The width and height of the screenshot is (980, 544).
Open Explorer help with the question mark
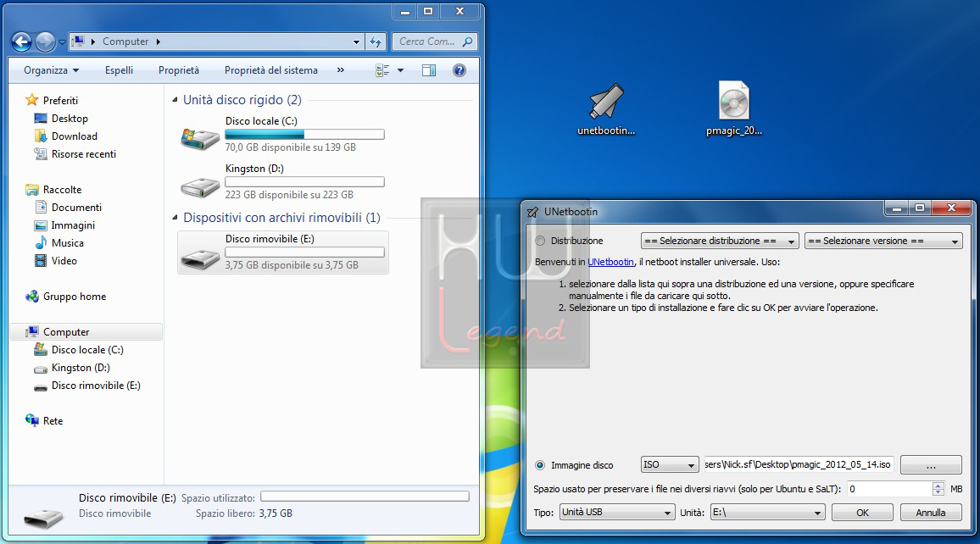[x=459, y=70]
